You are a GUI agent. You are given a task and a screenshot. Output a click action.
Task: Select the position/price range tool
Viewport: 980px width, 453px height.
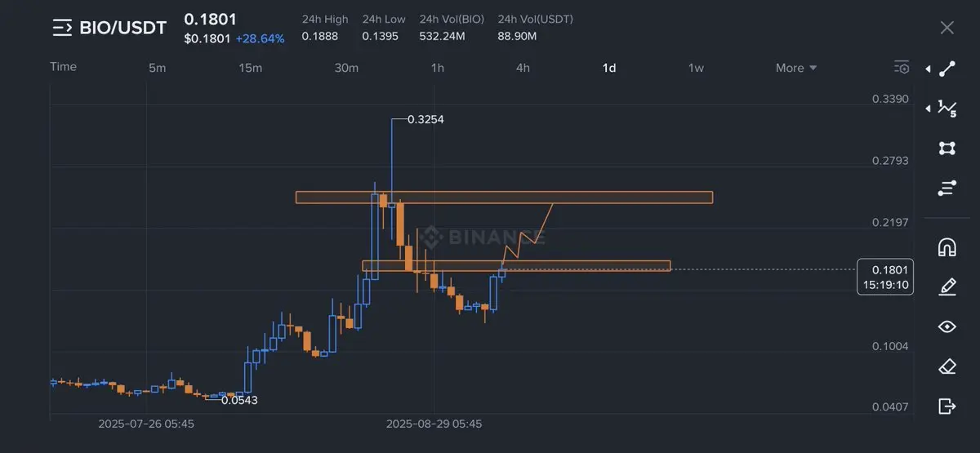(947, 189)
